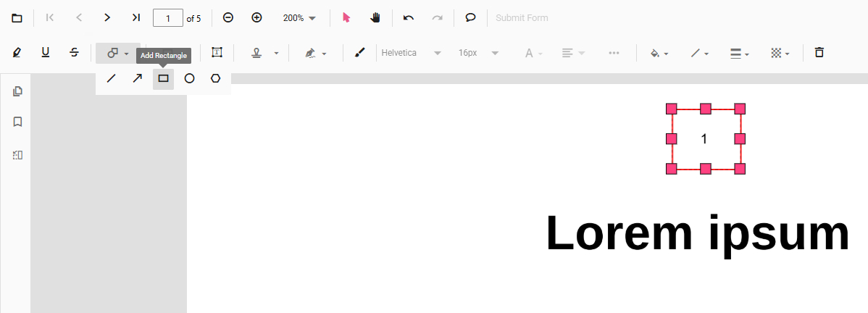Open the comments panel speech bubble
The image size is (868, 313).
point(470,18)
